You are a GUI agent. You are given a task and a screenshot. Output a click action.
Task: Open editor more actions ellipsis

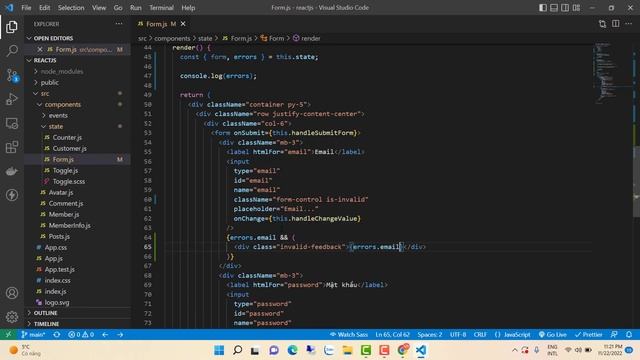coord(629,24)
